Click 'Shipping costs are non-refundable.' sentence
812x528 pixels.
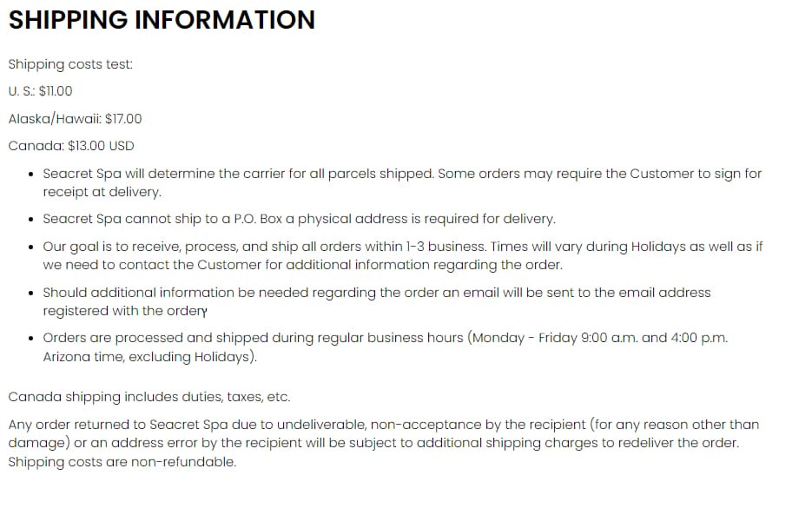[x=122, y=462]
